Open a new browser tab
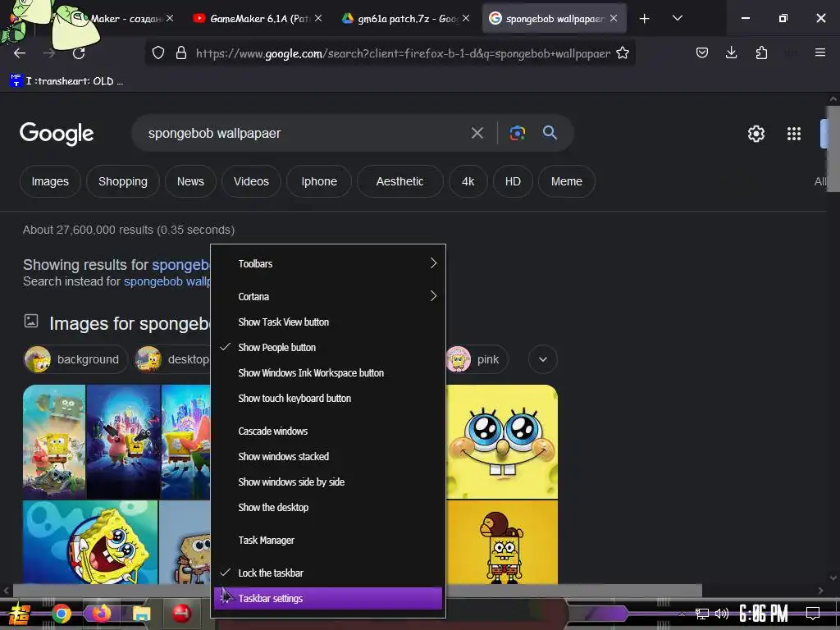 pyautogui.click(x=645, y=19)
